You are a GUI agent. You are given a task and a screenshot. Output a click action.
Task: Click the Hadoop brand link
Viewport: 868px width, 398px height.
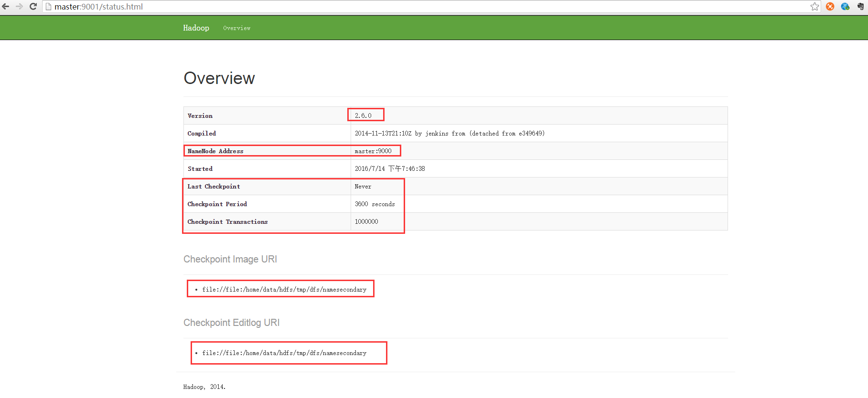point(196,28)
